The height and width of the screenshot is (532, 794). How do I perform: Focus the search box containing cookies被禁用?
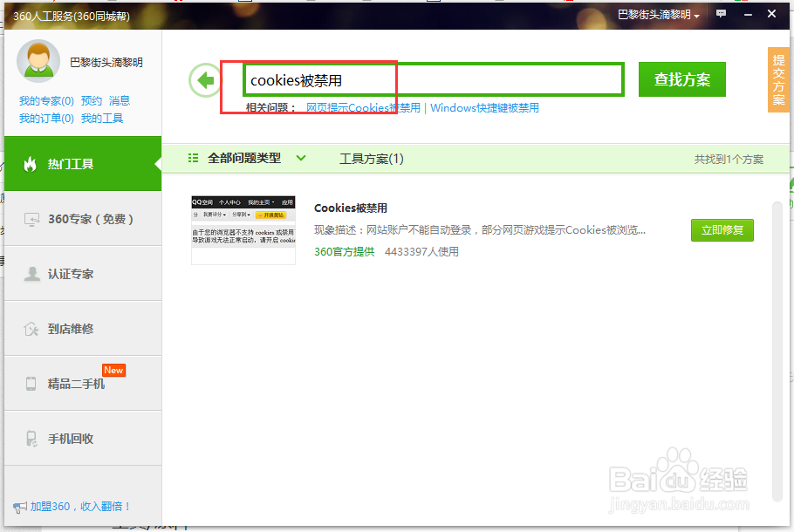coord(434,79)
